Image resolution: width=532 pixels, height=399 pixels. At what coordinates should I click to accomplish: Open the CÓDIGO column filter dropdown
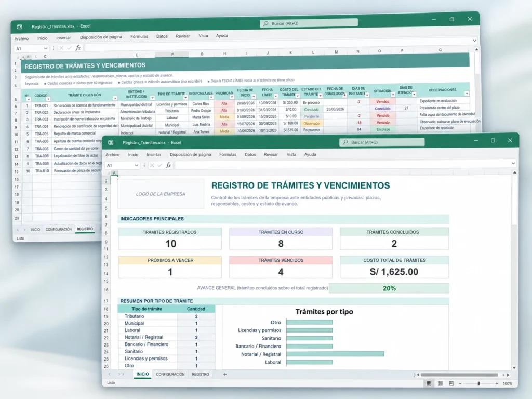[48, 99]
